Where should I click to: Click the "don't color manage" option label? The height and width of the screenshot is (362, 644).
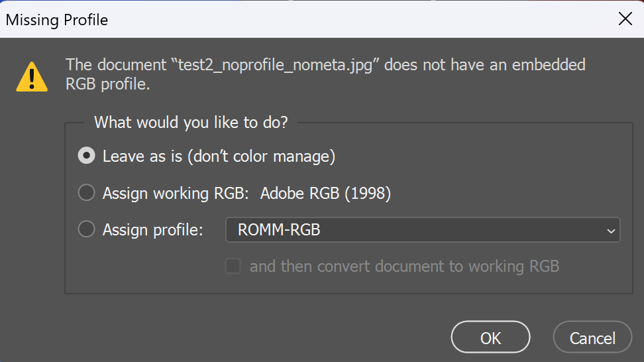261,156
